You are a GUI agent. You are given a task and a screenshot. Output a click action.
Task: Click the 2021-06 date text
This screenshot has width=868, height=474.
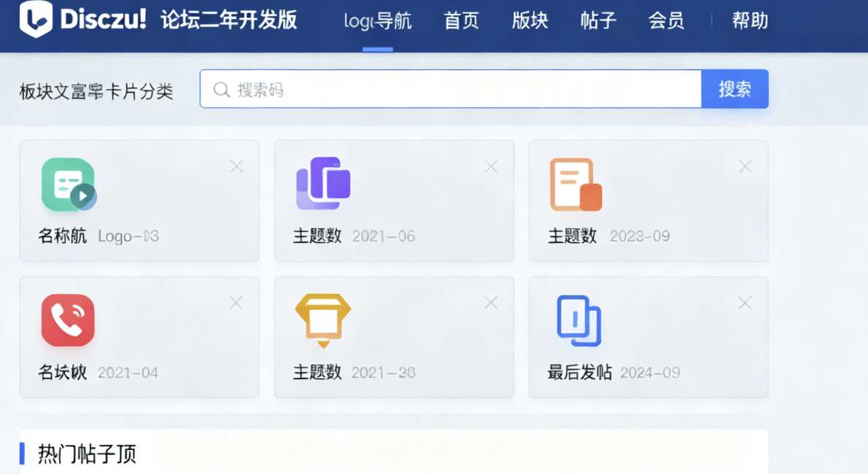click(x=384, y=236)
